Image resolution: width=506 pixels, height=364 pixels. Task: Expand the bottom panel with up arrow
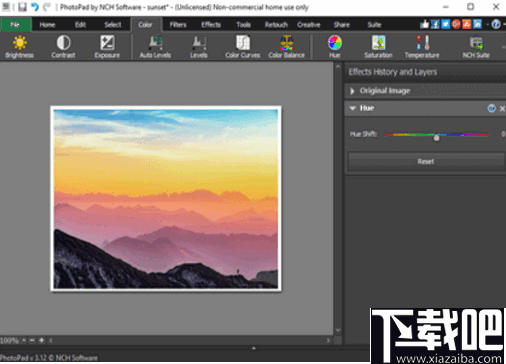254,348
